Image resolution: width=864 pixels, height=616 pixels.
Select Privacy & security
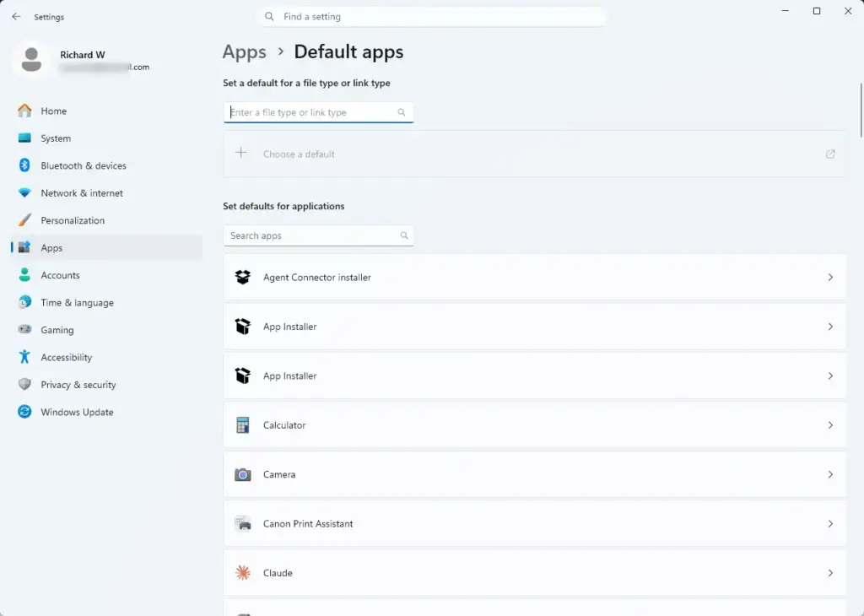(107, 385)
